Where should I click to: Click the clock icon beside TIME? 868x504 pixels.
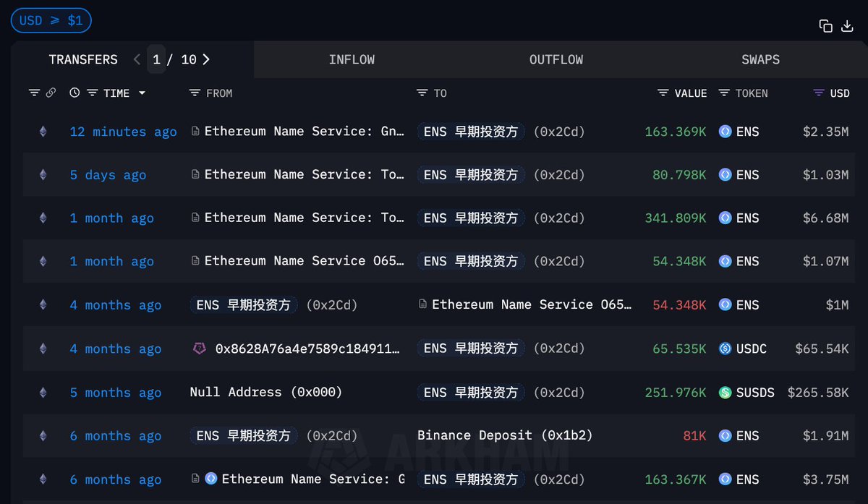tap(75, 93)
